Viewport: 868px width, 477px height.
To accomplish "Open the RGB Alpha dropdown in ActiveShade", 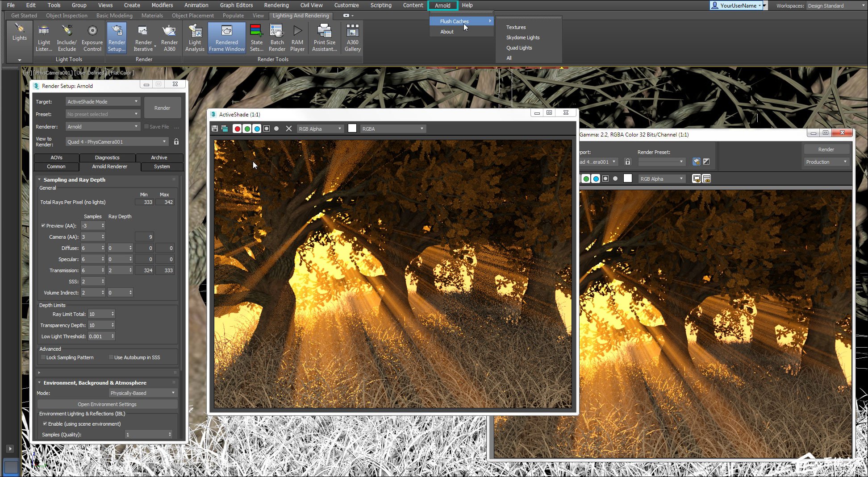I will tap(320, 129).
